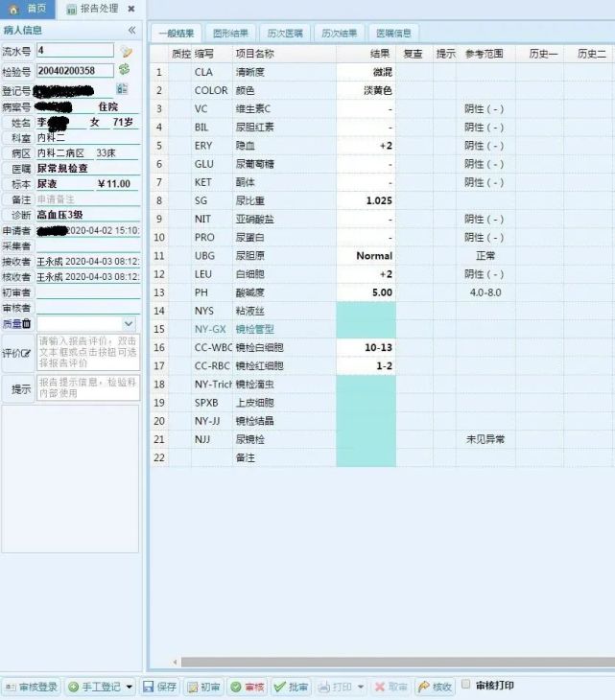Click the 手工登记 button
Screen dimensions: 615x700
coord(95,687)
